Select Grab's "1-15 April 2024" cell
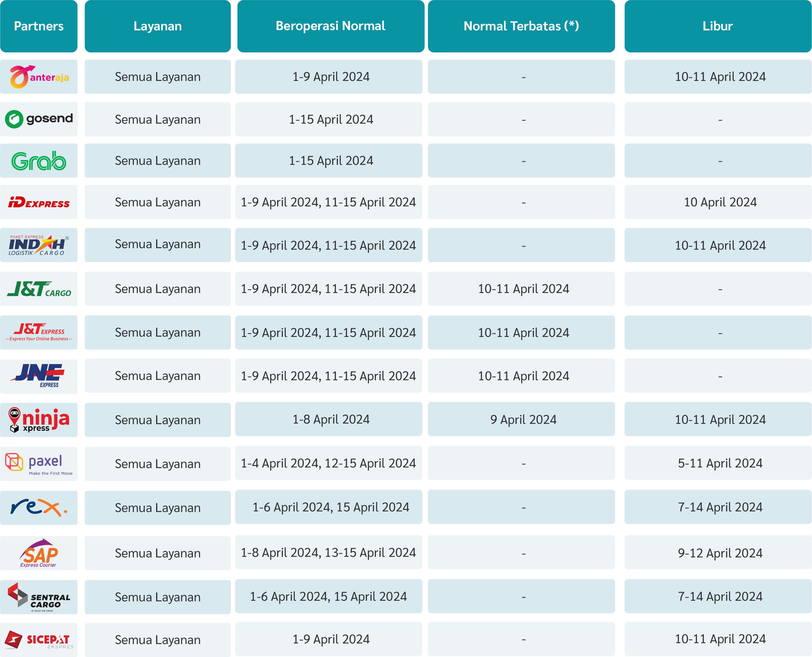 [329, 160]
